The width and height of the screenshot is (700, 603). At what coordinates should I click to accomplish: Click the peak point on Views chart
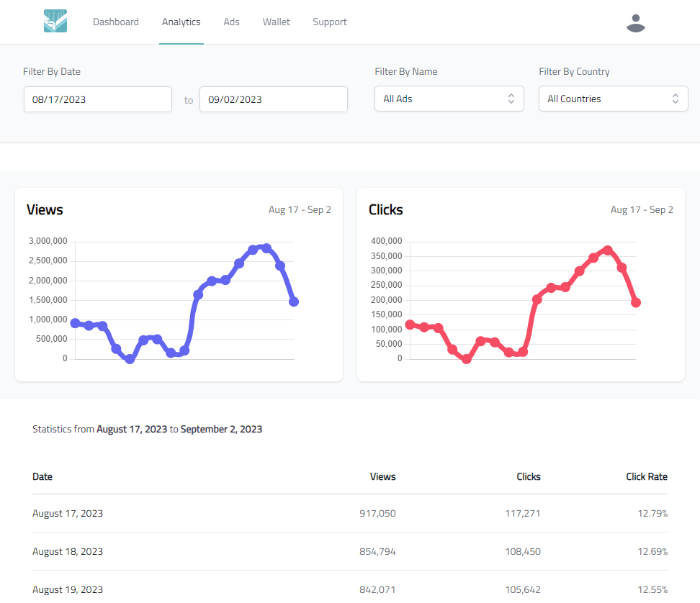(x=266, y=248)
